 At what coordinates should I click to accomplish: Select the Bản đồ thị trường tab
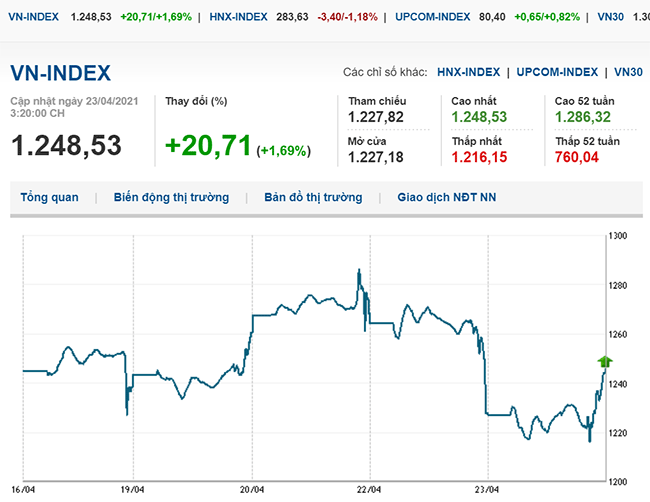click(313, 198)
